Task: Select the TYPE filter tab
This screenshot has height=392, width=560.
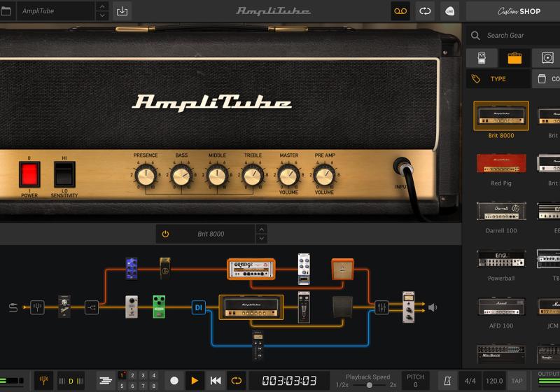Action: 498,79
